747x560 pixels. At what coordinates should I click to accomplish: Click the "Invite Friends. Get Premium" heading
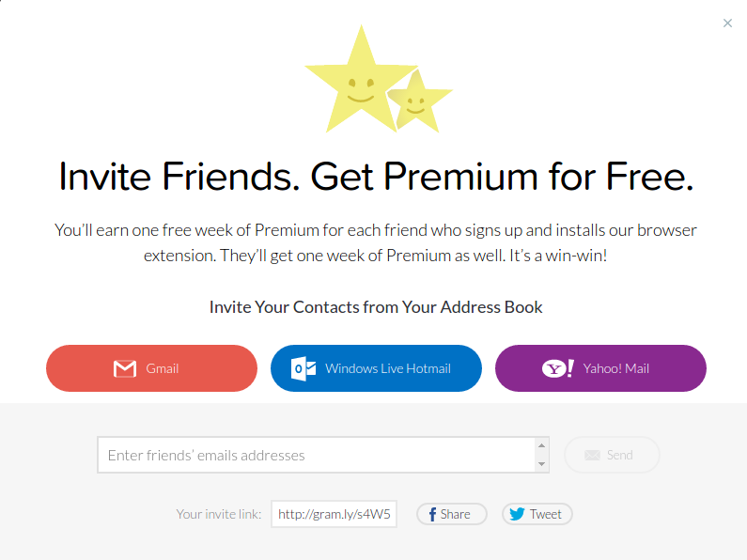(x=376, y=176)
